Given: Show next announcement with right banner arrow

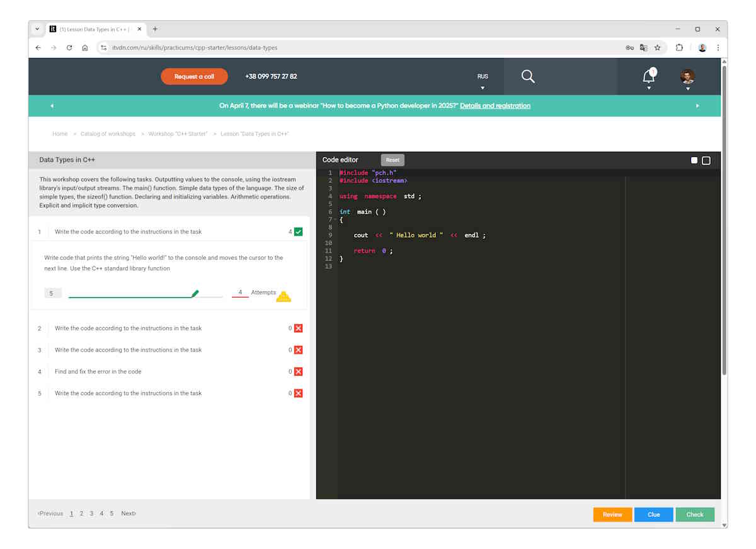Looking at the screenshot, I should click(697, 106).
